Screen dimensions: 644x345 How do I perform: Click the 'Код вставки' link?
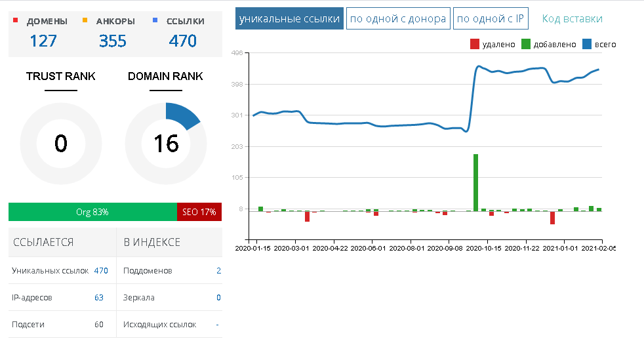coord(572,18)
